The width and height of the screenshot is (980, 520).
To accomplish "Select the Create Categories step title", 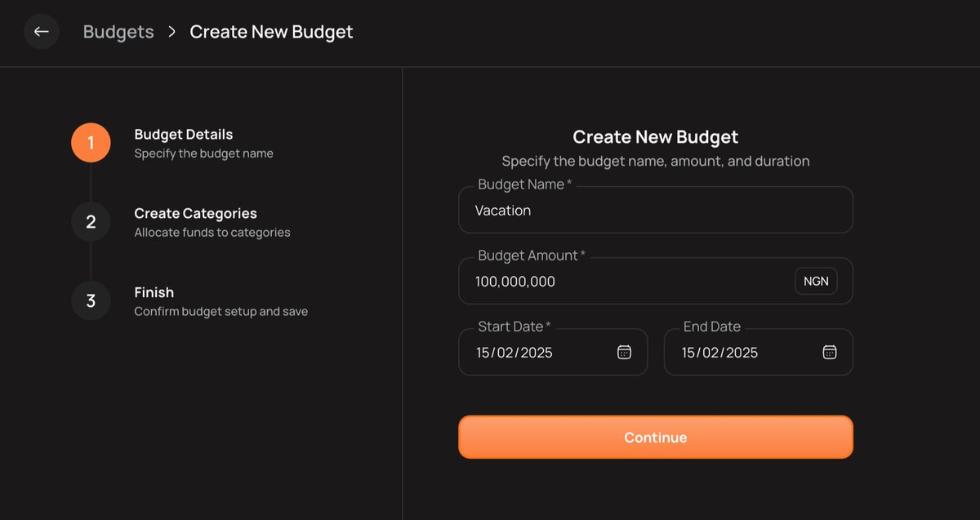I will 195,214.
